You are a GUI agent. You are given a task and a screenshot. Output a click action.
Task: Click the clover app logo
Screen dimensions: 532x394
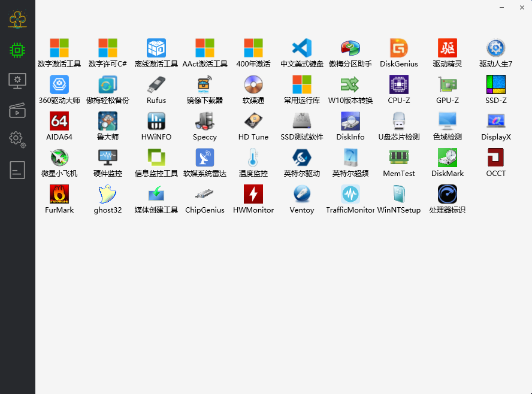[x=17, y=19]
